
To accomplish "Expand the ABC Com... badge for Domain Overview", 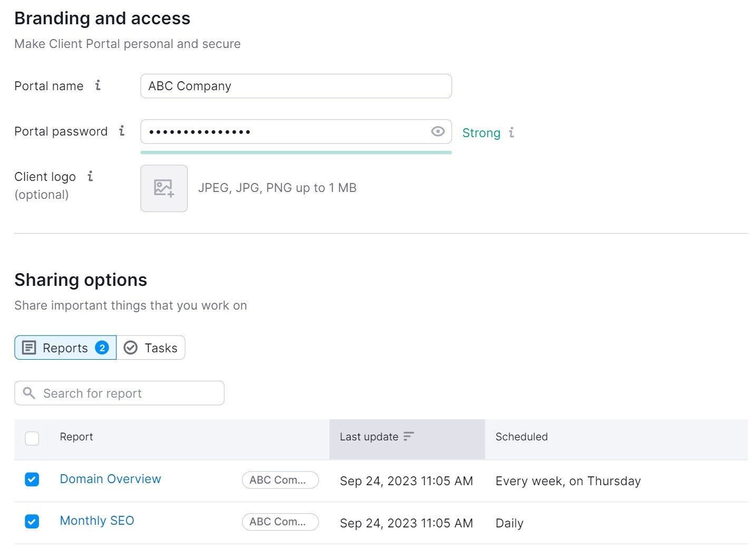I will tap(280, 480).
